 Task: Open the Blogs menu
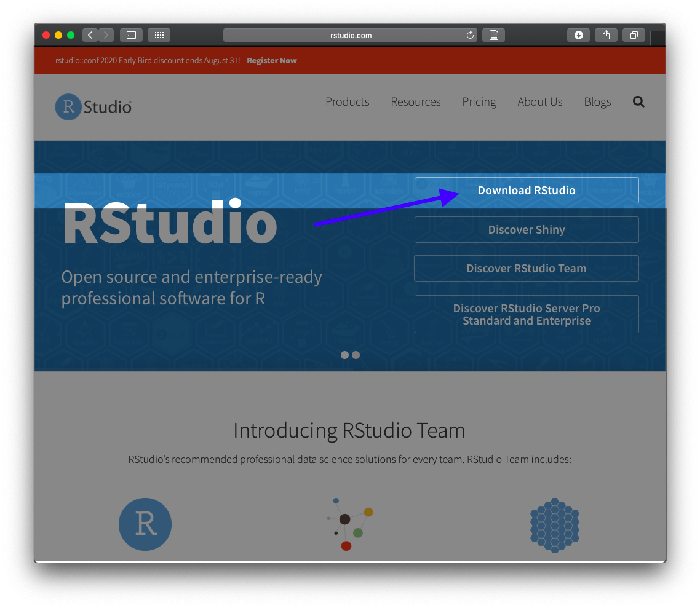tap(597, 102)
